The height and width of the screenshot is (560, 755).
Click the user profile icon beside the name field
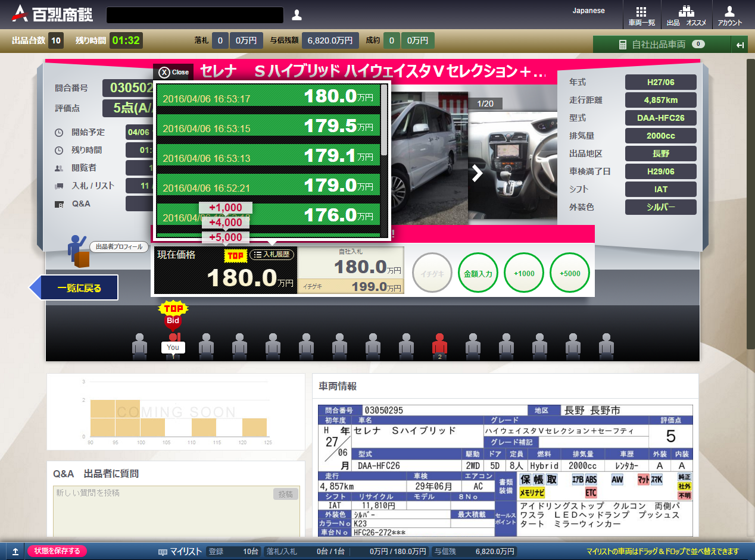point(297,15)
